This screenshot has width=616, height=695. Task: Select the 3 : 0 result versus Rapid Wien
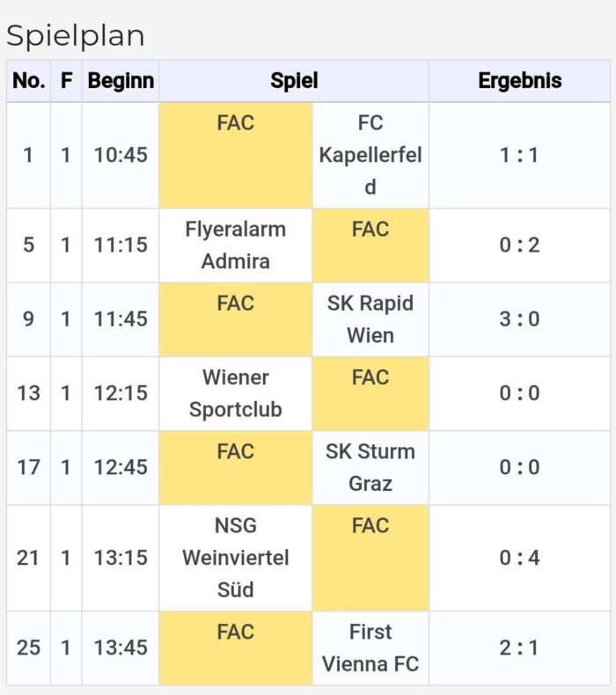tap(519, 319)
